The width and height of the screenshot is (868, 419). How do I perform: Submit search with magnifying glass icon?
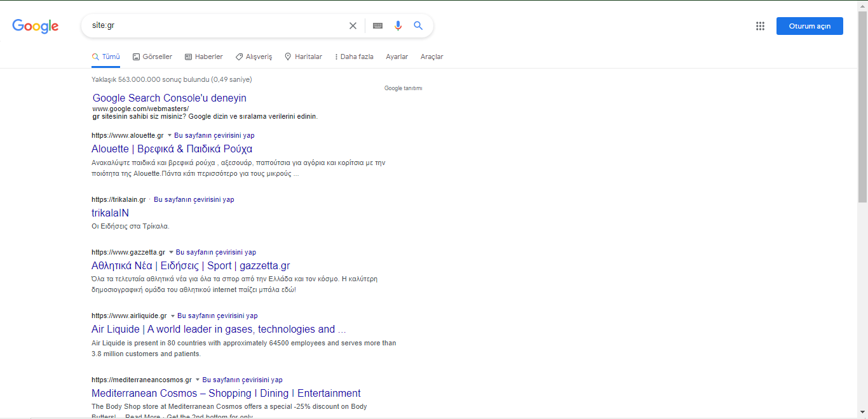418,26
